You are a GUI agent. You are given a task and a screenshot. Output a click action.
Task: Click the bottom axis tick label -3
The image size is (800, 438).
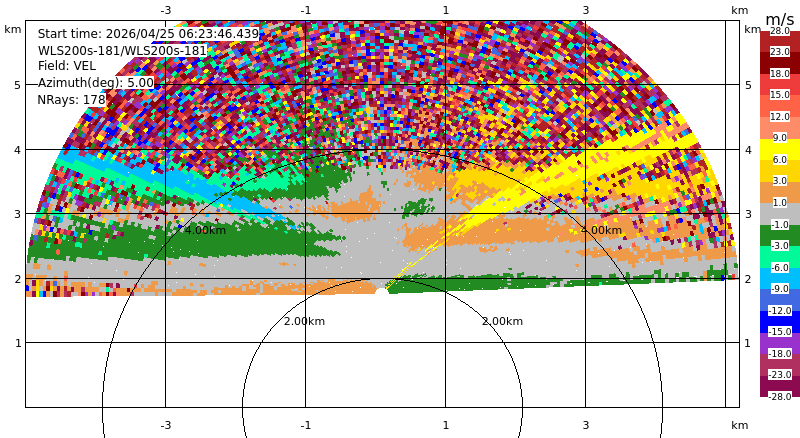pyautogui.click(x=166, y=425)
